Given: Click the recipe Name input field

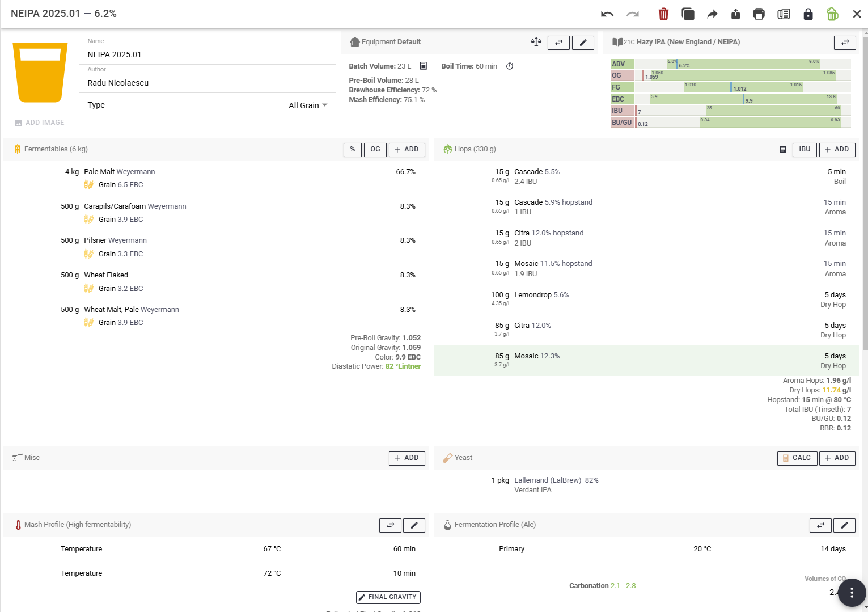Looking at the screenshot, I should 210,54.
